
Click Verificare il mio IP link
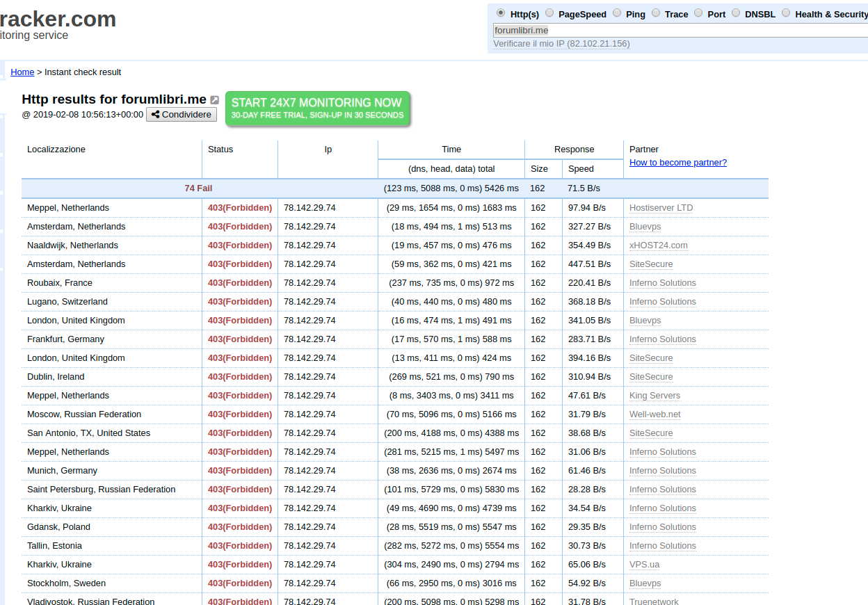click(x=561, y=44)
